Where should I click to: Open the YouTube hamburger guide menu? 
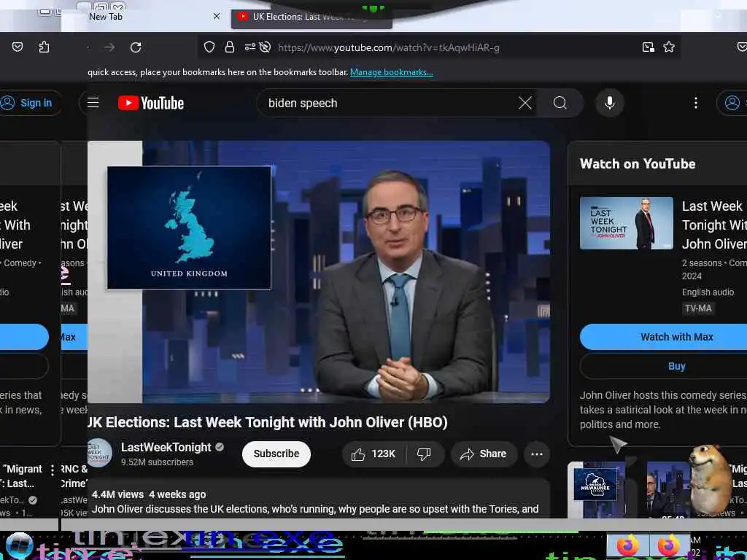(x=93, y=103)
